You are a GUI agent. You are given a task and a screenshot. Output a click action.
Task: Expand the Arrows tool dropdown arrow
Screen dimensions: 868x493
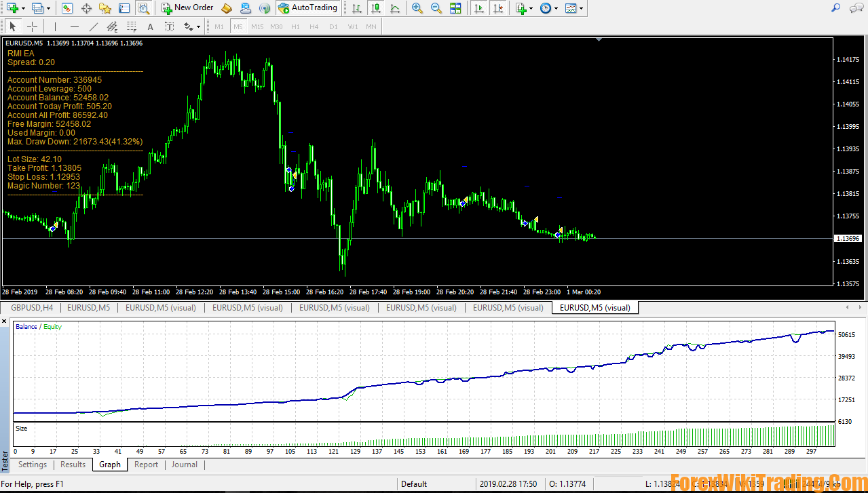pyautogui.click(x=198, y=26)
